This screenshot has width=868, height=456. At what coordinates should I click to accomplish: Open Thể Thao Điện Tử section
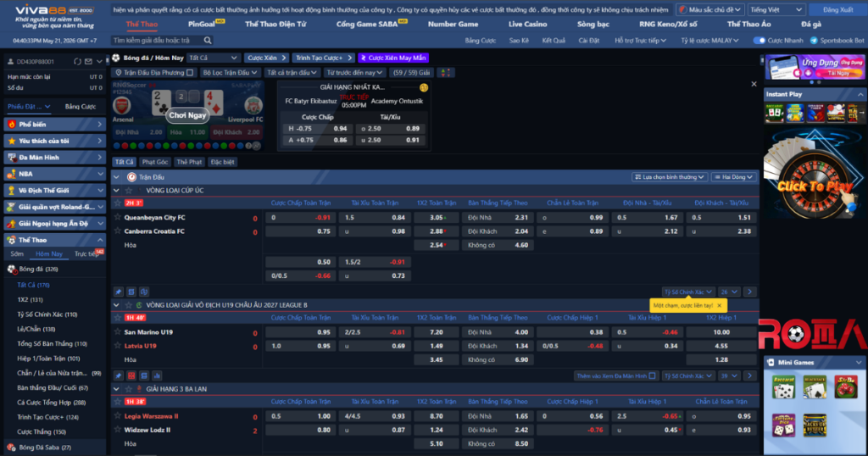click(275, 25)
